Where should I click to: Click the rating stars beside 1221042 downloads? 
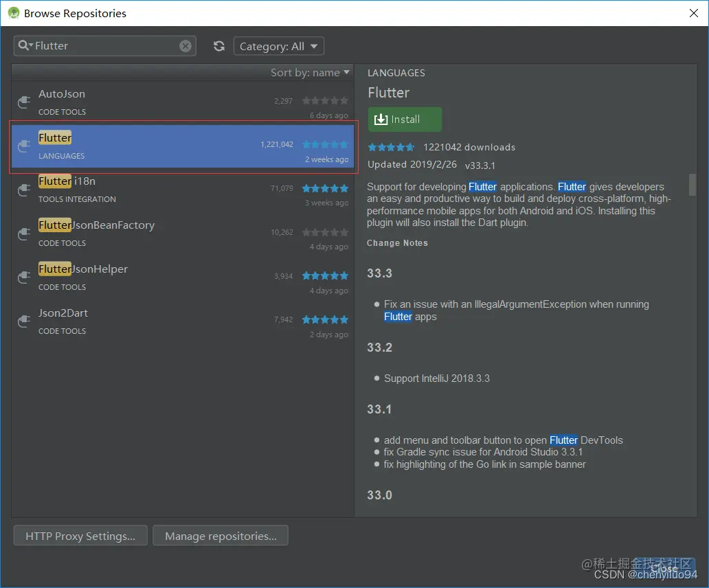[x=391, y=147]
